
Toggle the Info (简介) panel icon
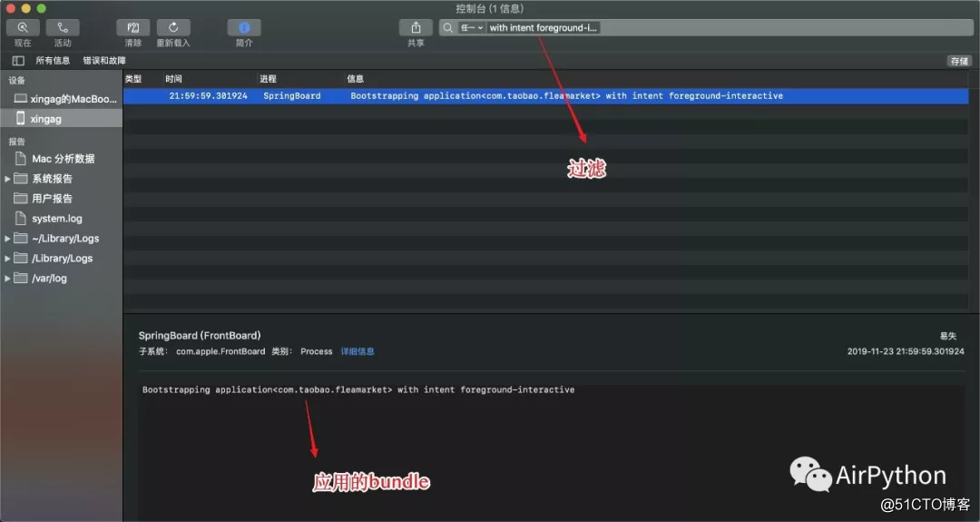click(x=244, y=27)
